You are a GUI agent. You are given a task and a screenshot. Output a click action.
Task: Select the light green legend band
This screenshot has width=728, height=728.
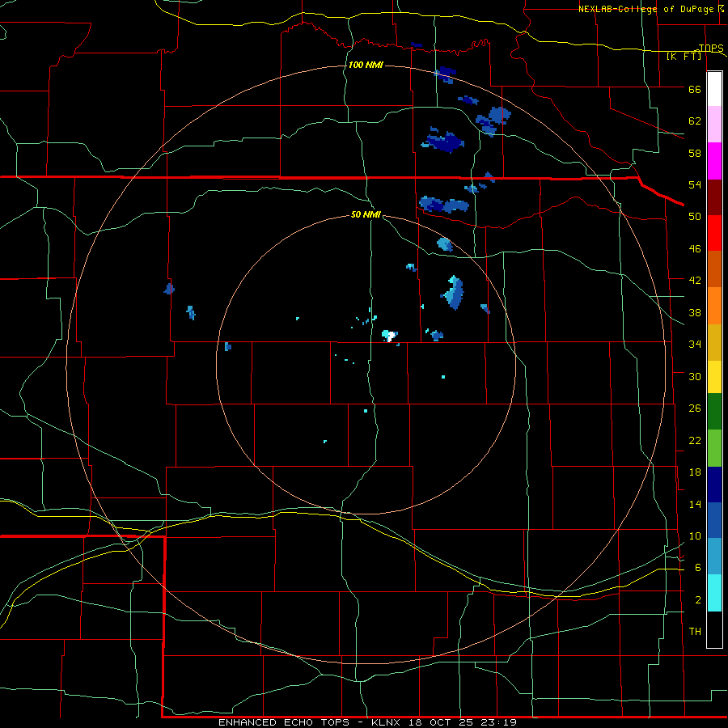click(x=714, y=448)
